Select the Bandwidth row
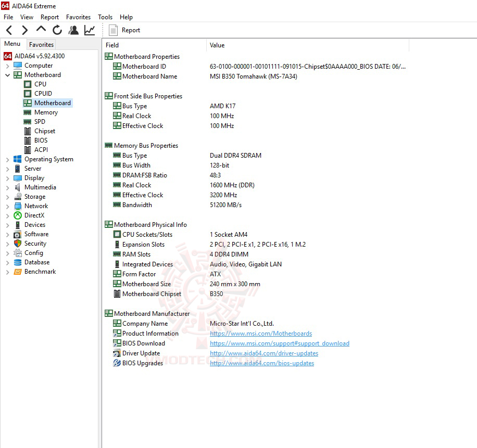This screenshot has width=477, height=448. (x=256, y=205)
